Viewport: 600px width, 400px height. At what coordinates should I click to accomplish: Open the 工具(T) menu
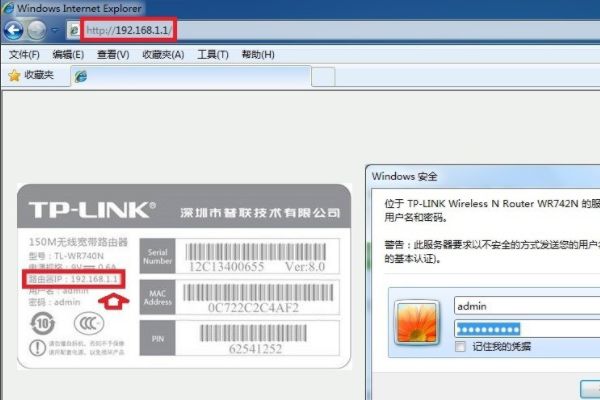[213, 54]
